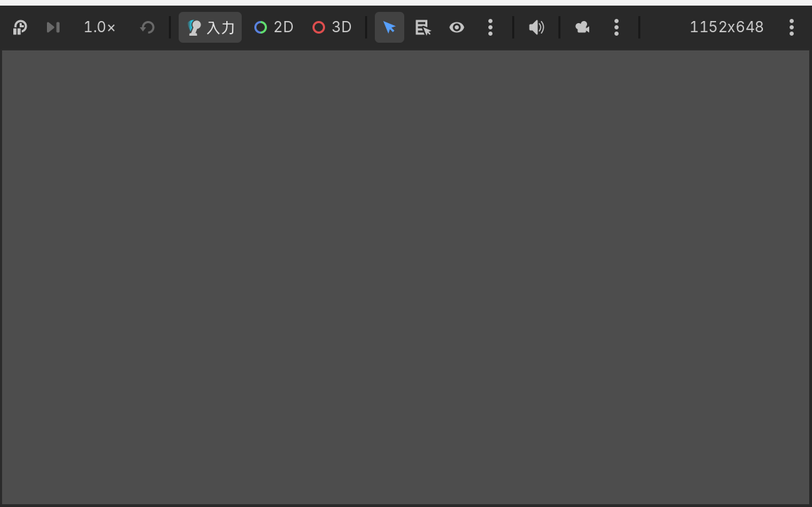812x507 pixels.
Task: Open selection options menu beside eye icon
Action: point(490,27)
